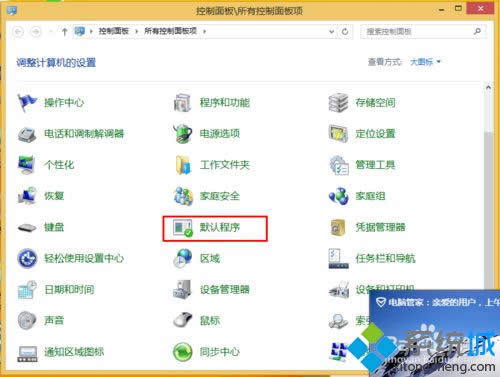Open the 凭据管理器 safe icon

tap(338, 228)
